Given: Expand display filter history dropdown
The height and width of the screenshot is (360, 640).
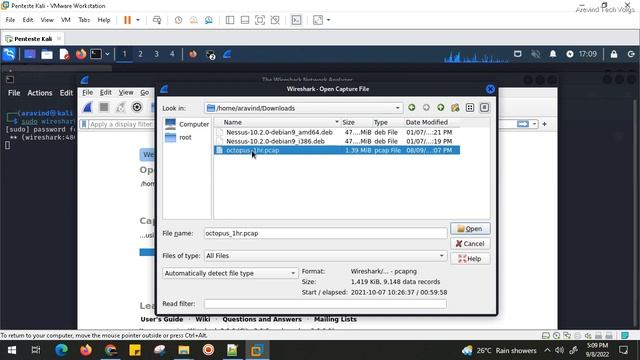Looking at the screenshot, I should point(534,124).
